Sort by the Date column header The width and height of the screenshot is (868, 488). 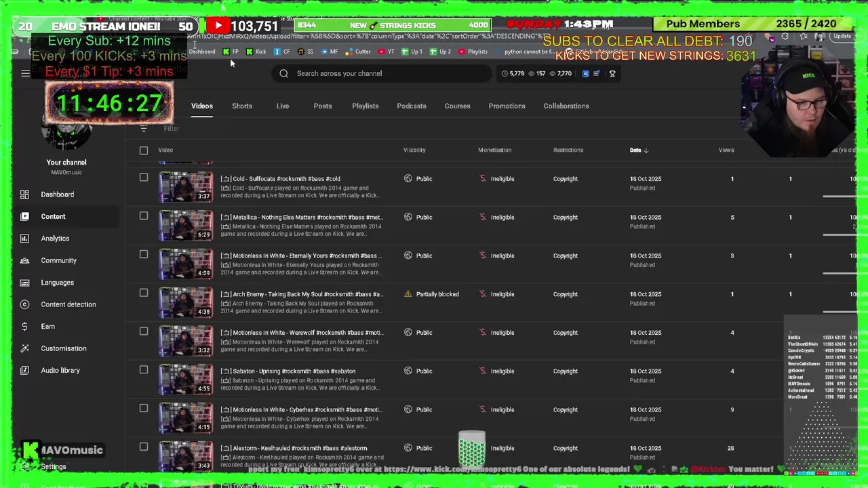[639, 150]
